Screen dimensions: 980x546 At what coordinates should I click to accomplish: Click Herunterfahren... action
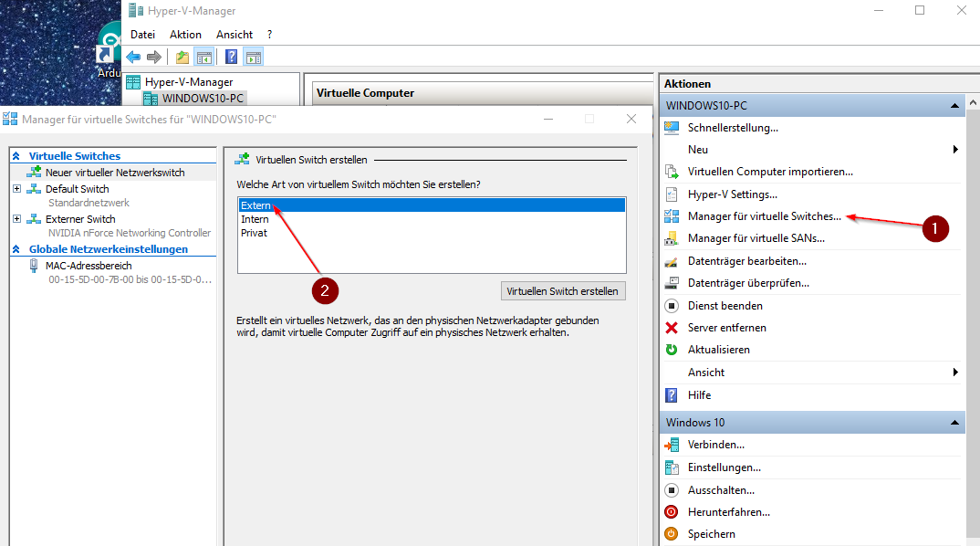[x=729, y=512]
